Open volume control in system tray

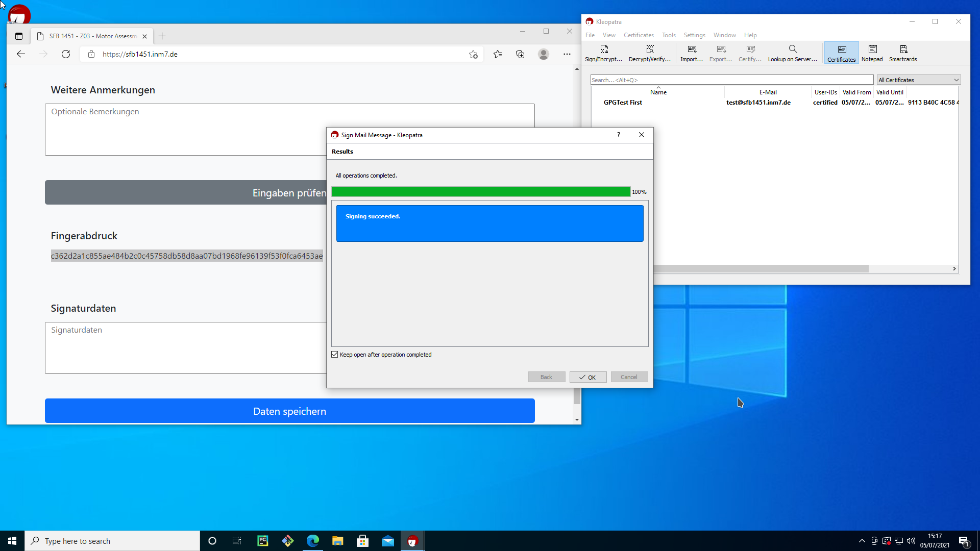(x=911, y=541)
